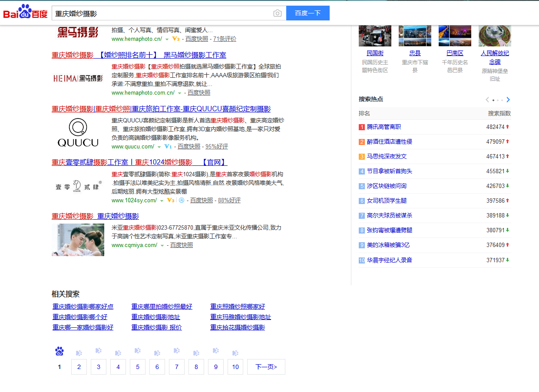View 百度快照 for www.quucu.com
539x392 pixels.
click(189, 146)
